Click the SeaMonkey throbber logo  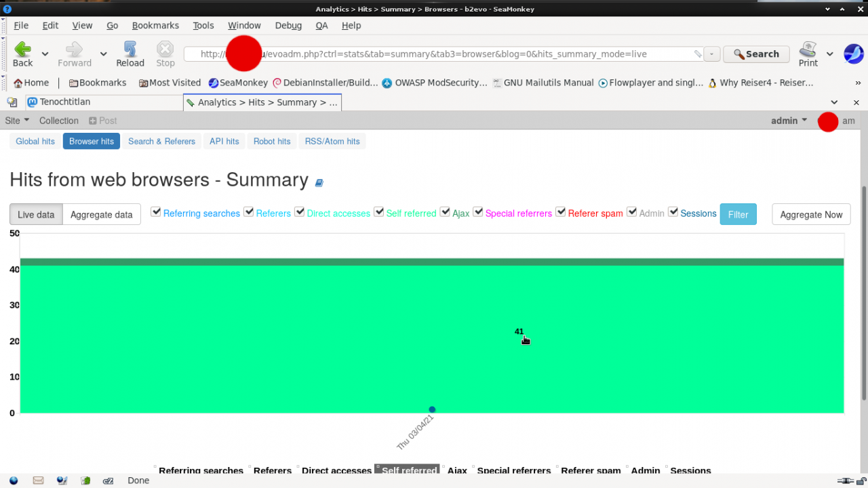pos(853,54)
